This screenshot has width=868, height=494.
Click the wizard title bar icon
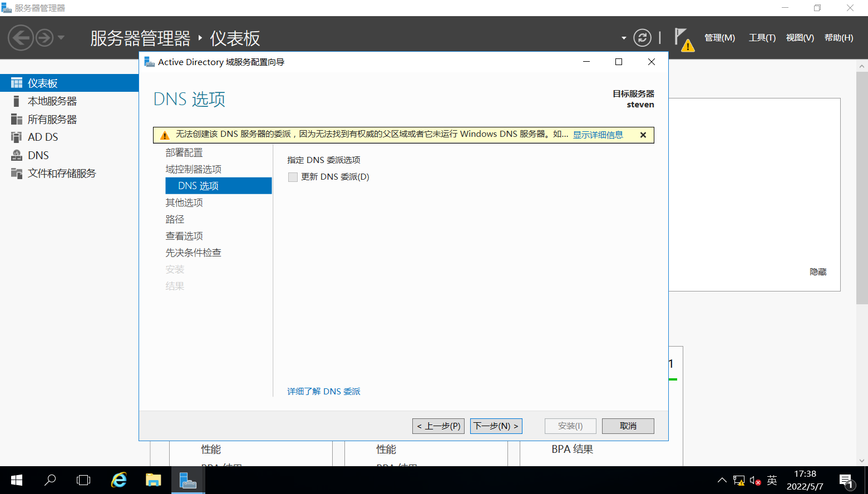(149, 62)
